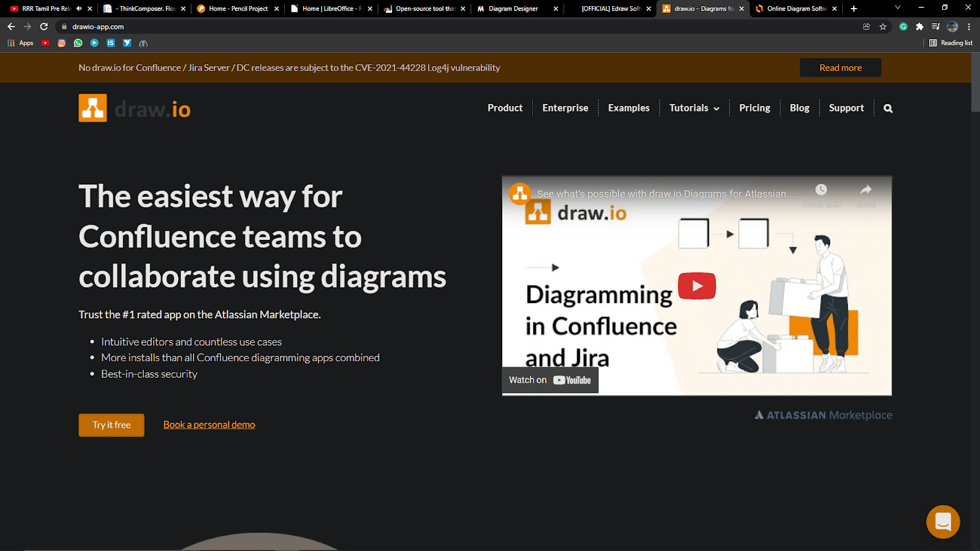Open the Pricing nav item
The image size is (980, 551).
pyautogui.click(x=755, y=108)
